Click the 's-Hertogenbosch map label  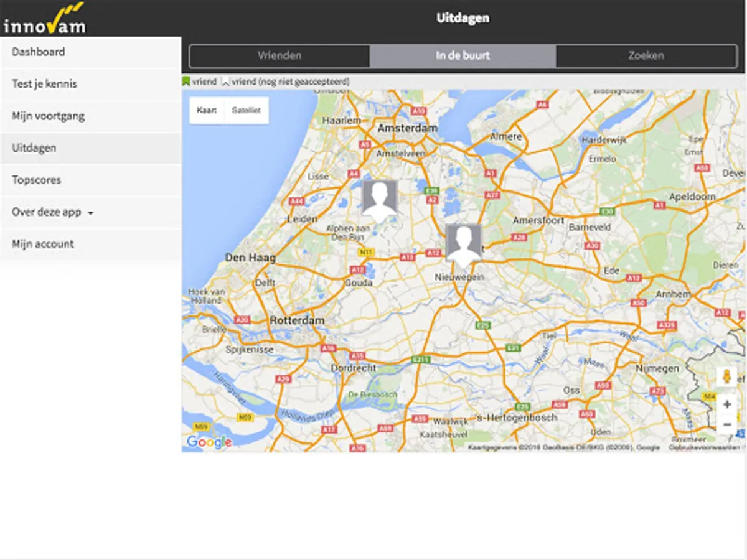pyautogui.click(x=517, y=418)
